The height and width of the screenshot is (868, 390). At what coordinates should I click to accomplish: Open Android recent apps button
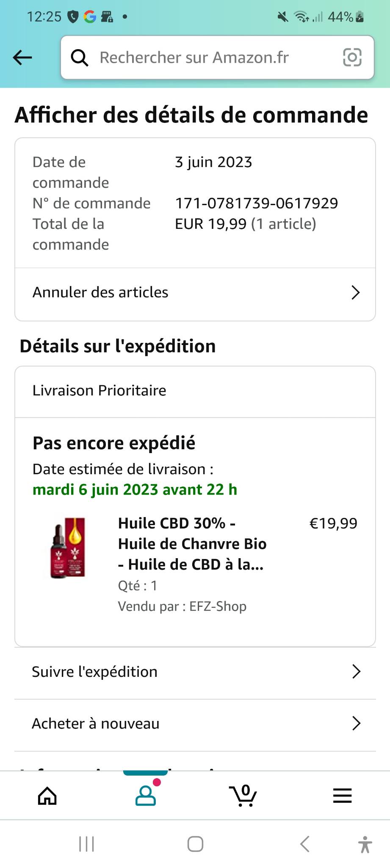87,844
